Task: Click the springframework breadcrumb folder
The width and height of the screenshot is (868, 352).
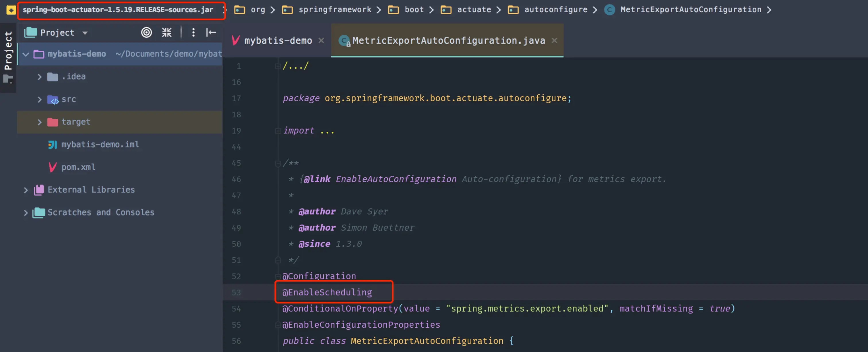Action: point(327,10)
